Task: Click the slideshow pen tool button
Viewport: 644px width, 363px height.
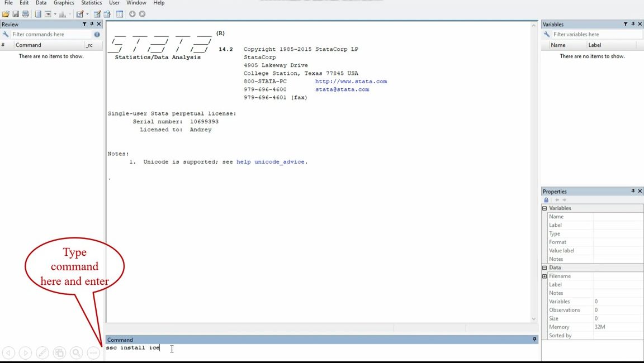Action: pos(42,353)
